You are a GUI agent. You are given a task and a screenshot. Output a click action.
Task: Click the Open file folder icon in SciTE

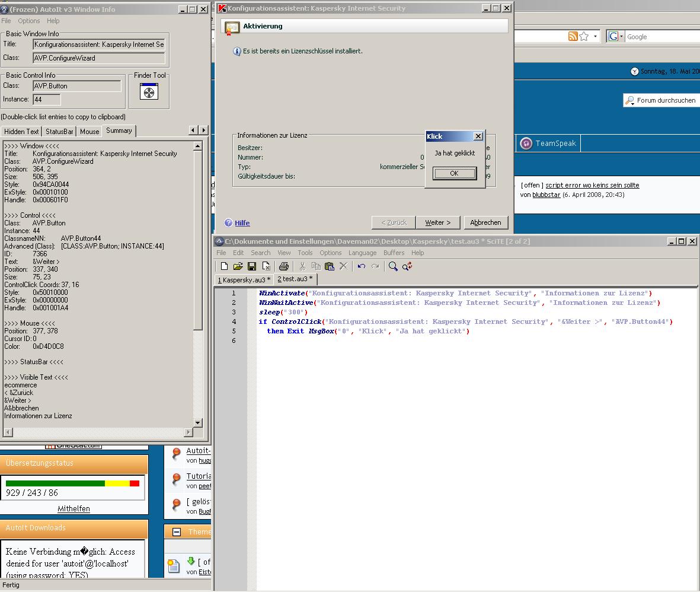click(238, 266)
